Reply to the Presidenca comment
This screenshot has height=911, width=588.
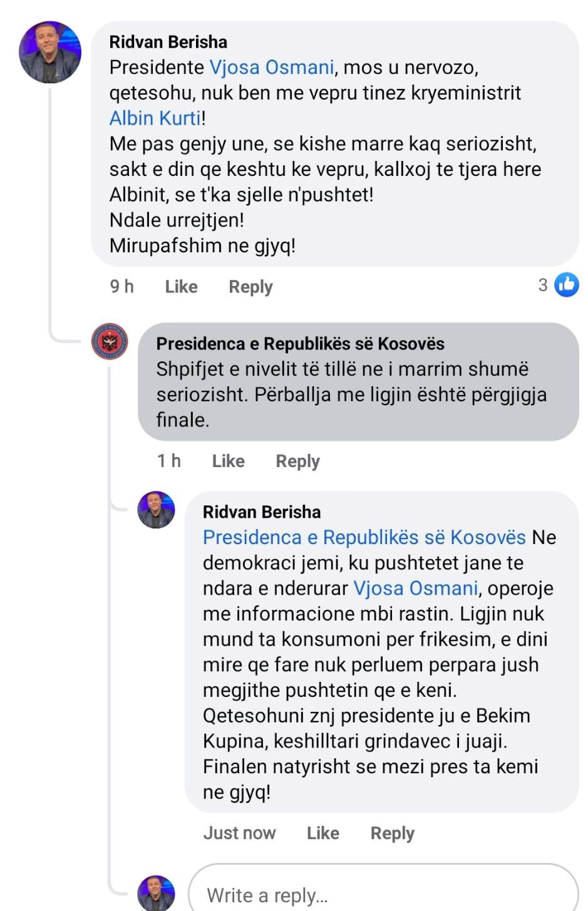(297, 461)
